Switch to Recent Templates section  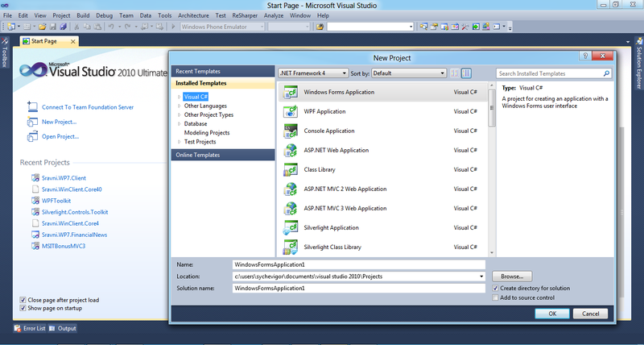223,71
